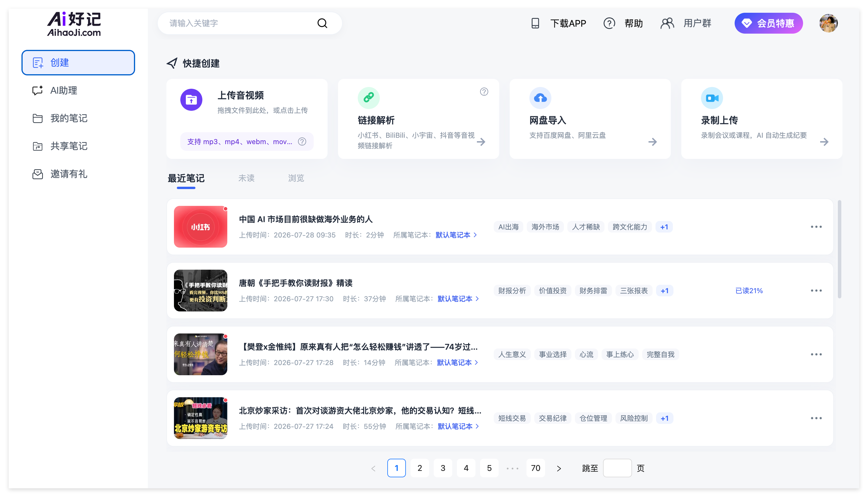Click the question mark help icon

[609, 23]
